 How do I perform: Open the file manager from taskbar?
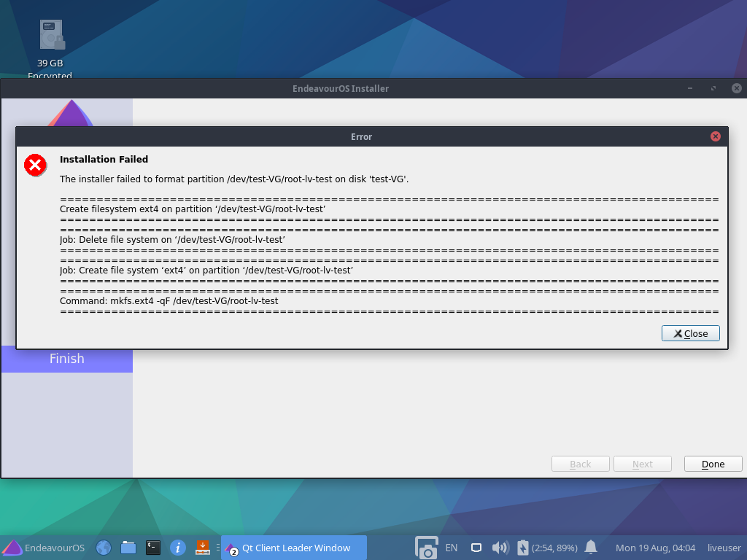click(x=128, y=548)
